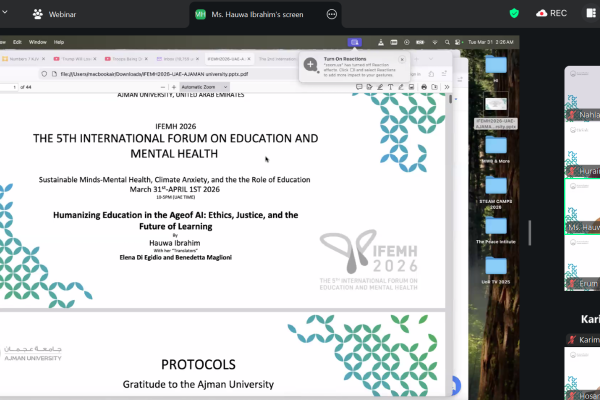Image resolution: width=600 pixels, height=400 pixels.
Task: Toggle the Zoom view layout icon
Action: point(591,13)
